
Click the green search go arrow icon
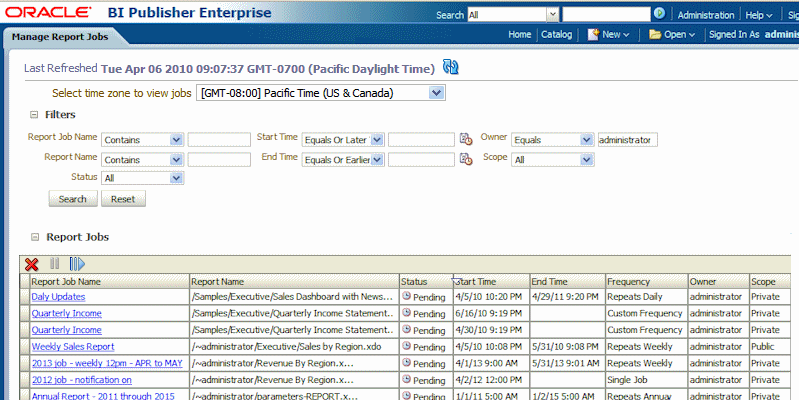click(x=659, y=14)
